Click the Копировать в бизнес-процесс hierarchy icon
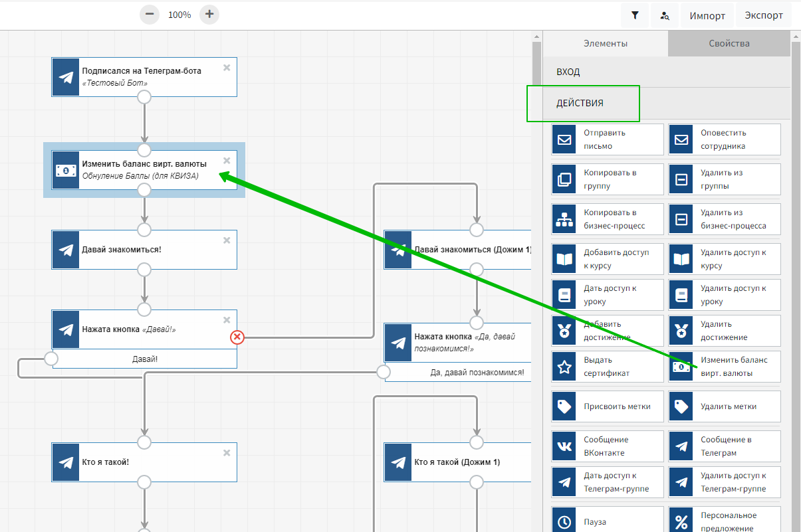Viewport: 801px width, 532px height. pyautogui.click(x=565, y=219)
